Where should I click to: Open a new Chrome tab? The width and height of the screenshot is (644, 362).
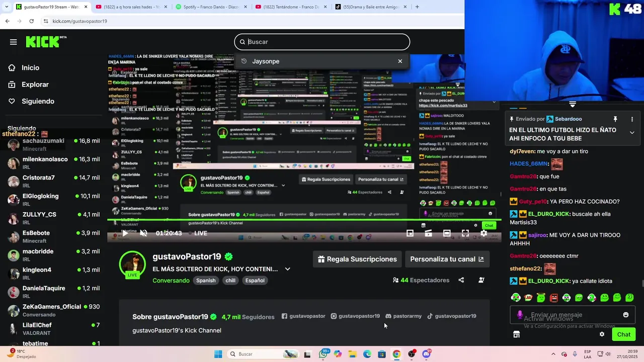417,7
